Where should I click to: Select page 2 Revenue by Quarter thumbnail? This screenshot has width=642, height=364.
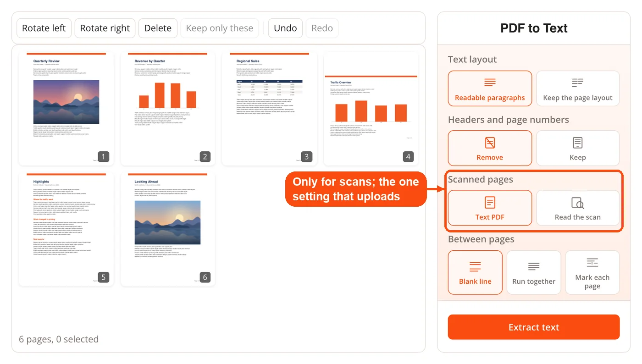point(168,109)
